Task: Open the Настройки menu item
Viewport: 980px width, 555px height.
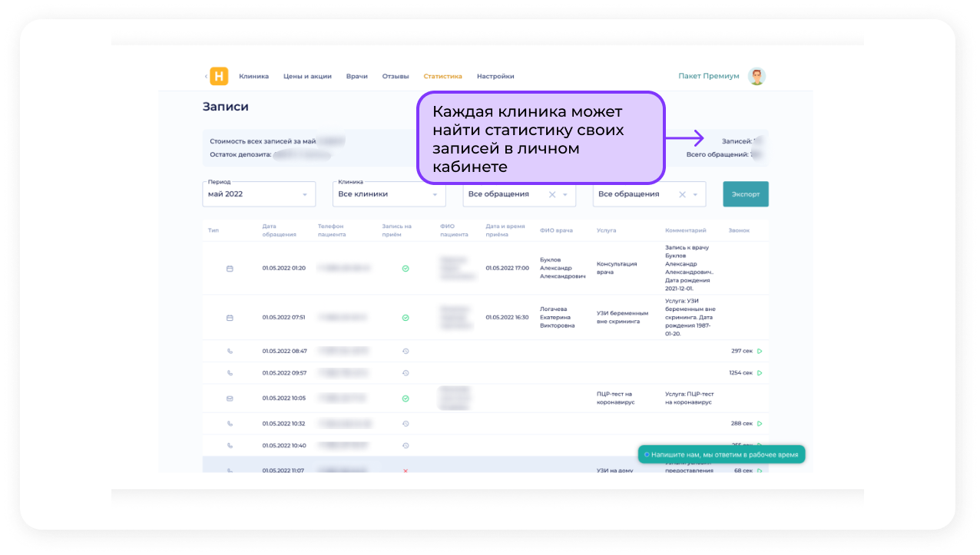Action: click(495, 76)
